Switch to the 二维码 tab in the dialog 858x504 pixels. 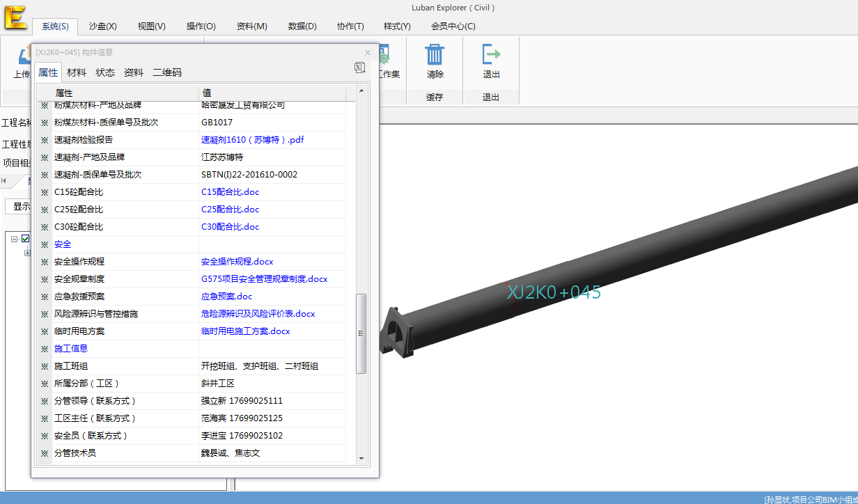167,72
